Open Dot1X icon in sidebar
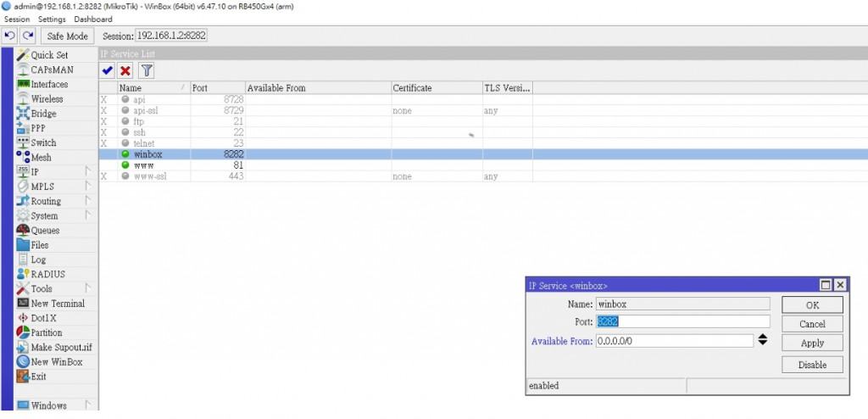 23,318
